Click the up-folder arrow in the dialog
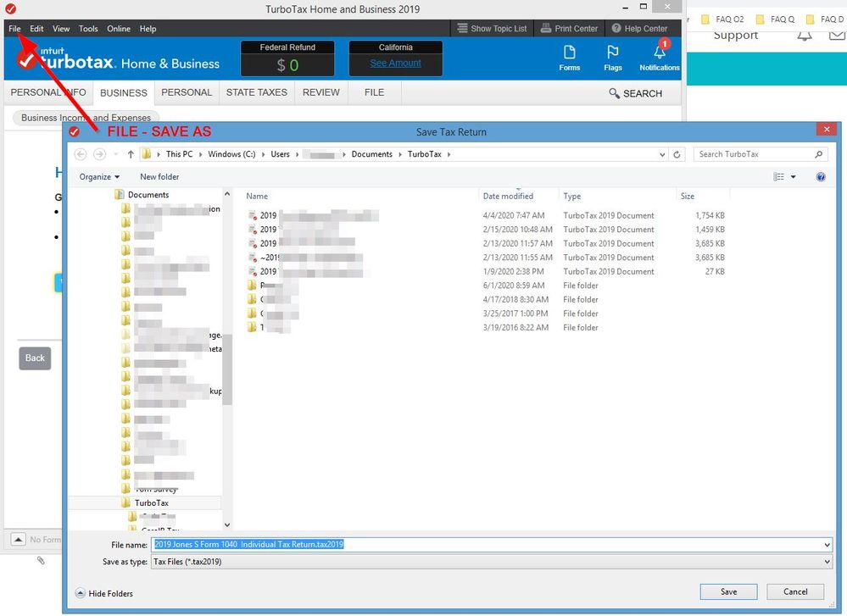 131,154
